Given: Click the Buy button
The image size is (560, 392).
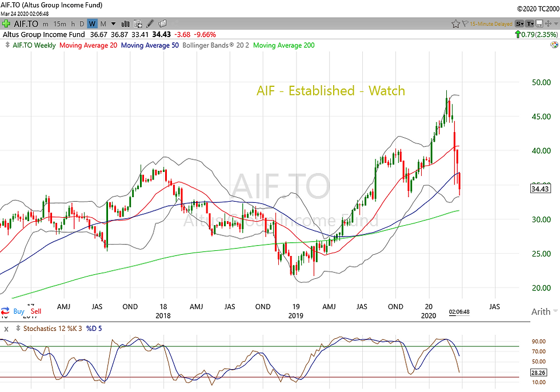Looking at the screenshot, I should pos(18,311).
